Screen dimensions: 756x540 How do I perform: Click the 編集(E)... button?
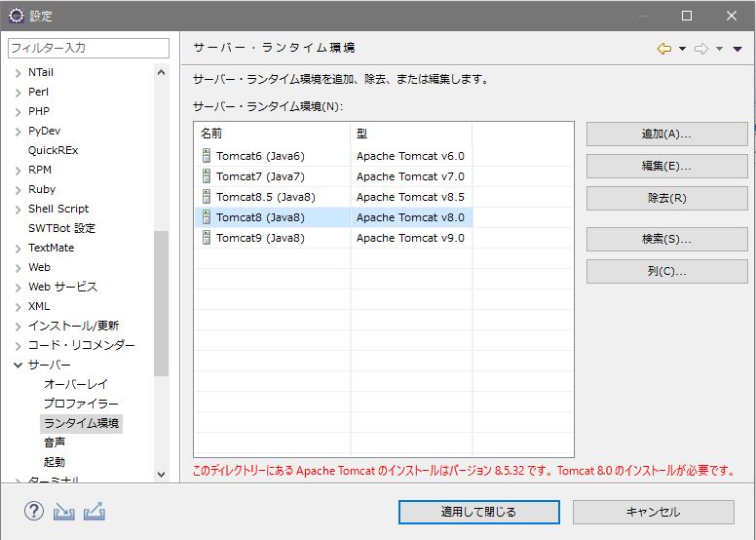[666, 166]
